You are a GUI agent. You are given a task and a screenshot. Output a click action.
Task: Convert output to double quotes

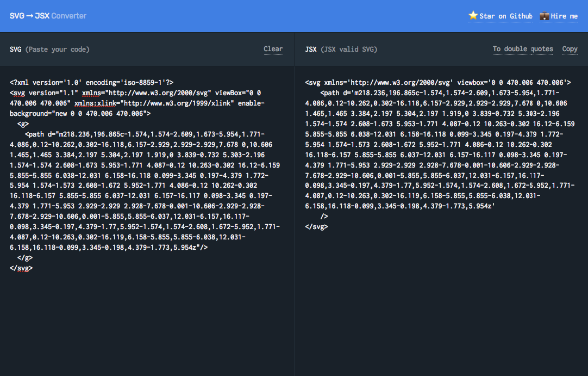point(522,49)
